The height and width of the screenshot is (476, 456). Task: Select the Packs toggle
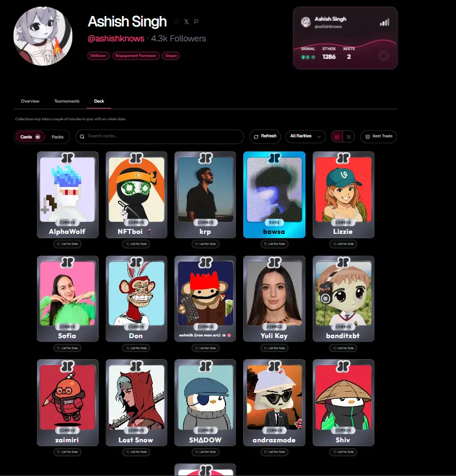click(57, 137)
